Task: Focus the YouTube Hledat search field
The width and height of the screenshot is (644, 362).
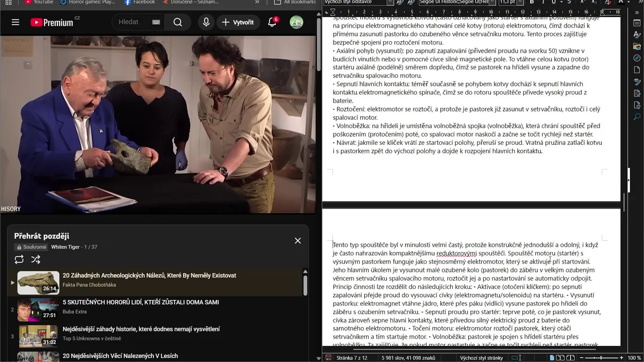Action: coord(133,22)
